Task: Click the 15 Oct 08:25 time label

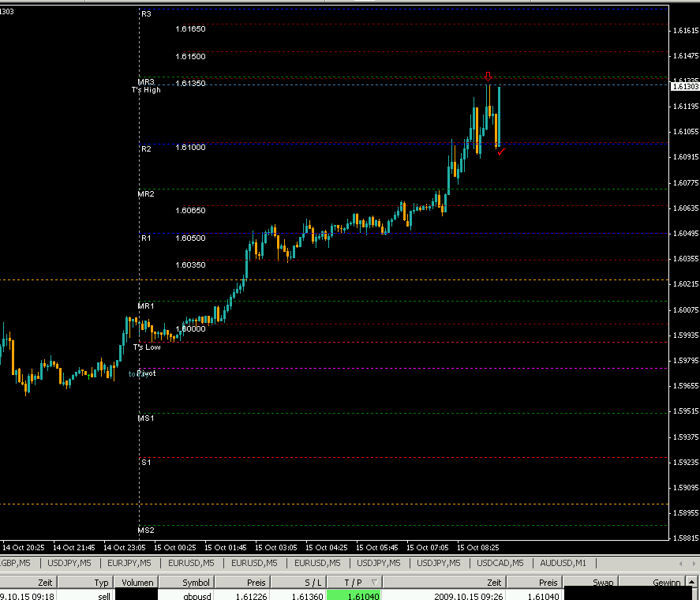Action: pyautogui.click(x=477, y=548)
